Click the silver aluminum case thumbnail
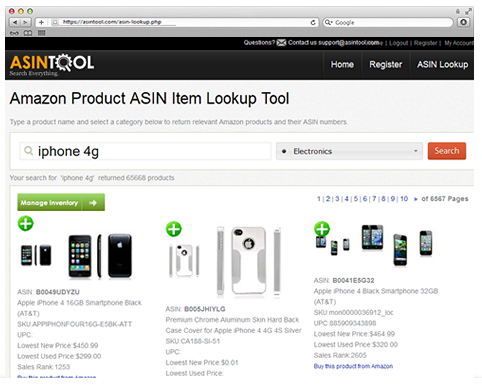Screen dimensions: 482x387 tap(184, 260)
